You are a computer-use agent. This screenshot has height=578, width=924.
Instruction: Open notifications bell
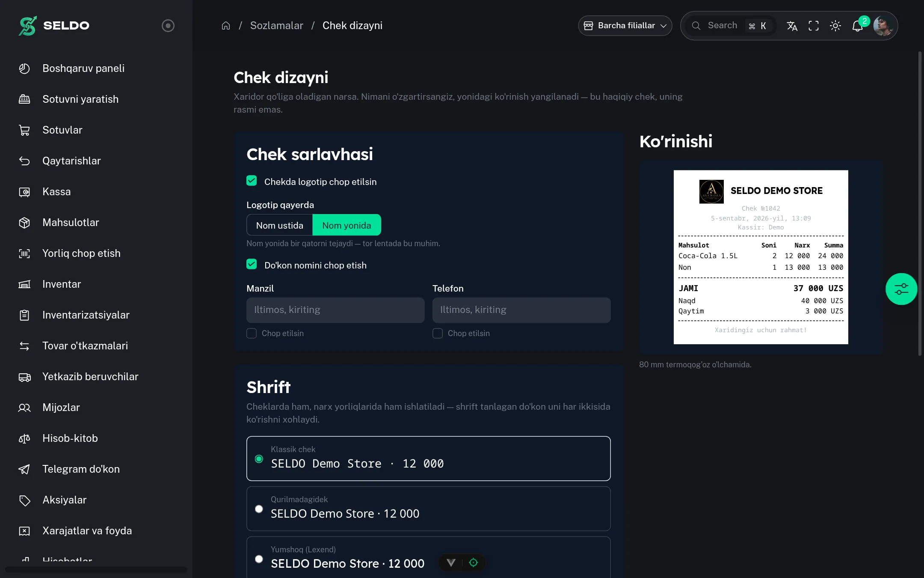click(x=857, y=26)
